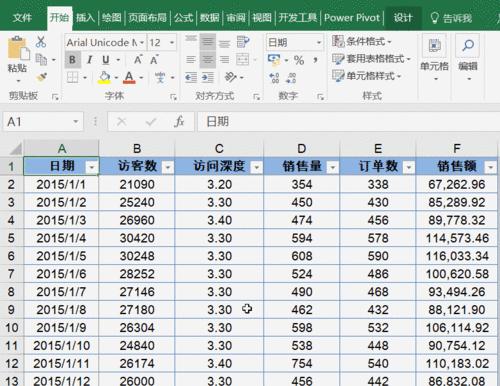The width and height of the screenshot is (500, 386).
Task: Select the Format Painter brush
Action: pyautogui.click(x=42, y=77)
